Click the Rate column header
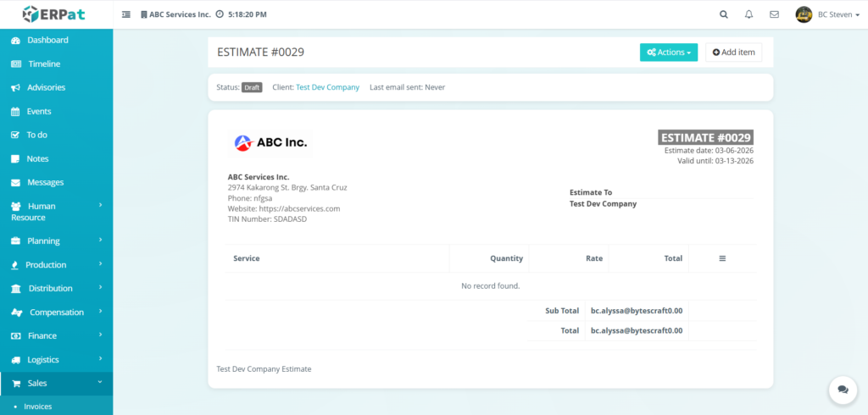The height and width of the screenshot is (415, 868). [x=594, y=258]
